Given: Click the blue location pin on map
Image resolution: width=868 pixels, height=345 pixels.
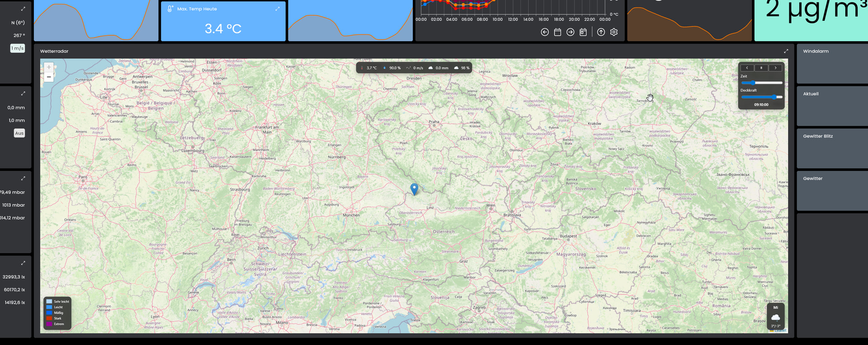Looking at the screenshot, I should click(414, 189).
